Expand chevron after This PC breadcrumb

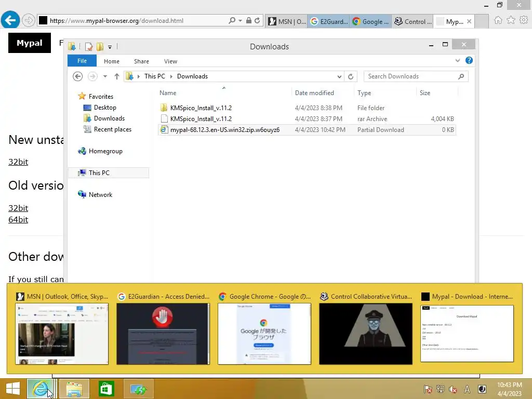[x=171, y=76]
